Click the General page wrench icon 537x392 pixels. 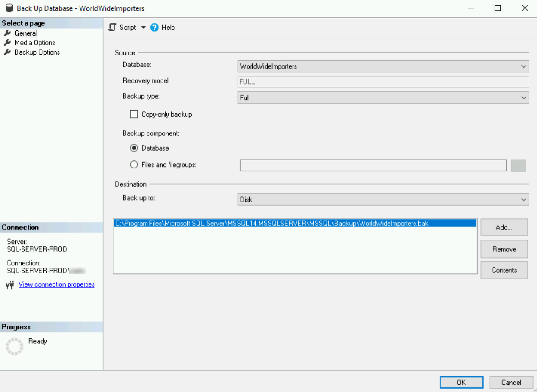point(7,33)
